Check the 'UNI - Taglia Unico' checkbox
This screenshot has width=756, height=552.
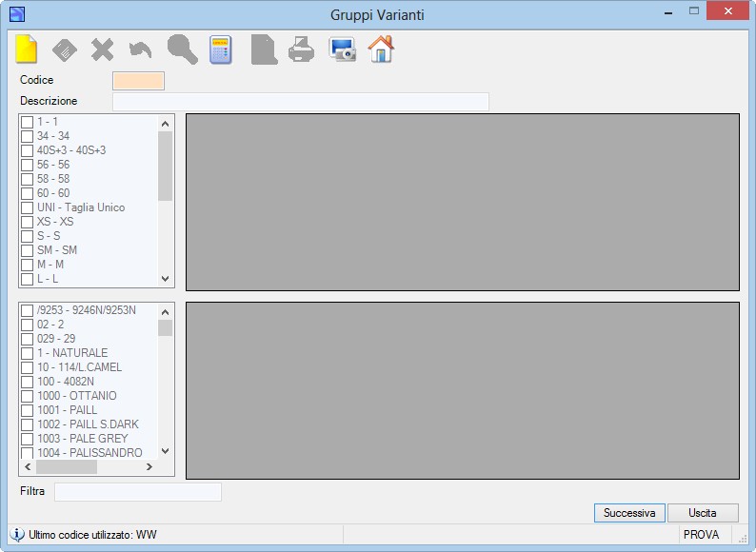(27, 208)
